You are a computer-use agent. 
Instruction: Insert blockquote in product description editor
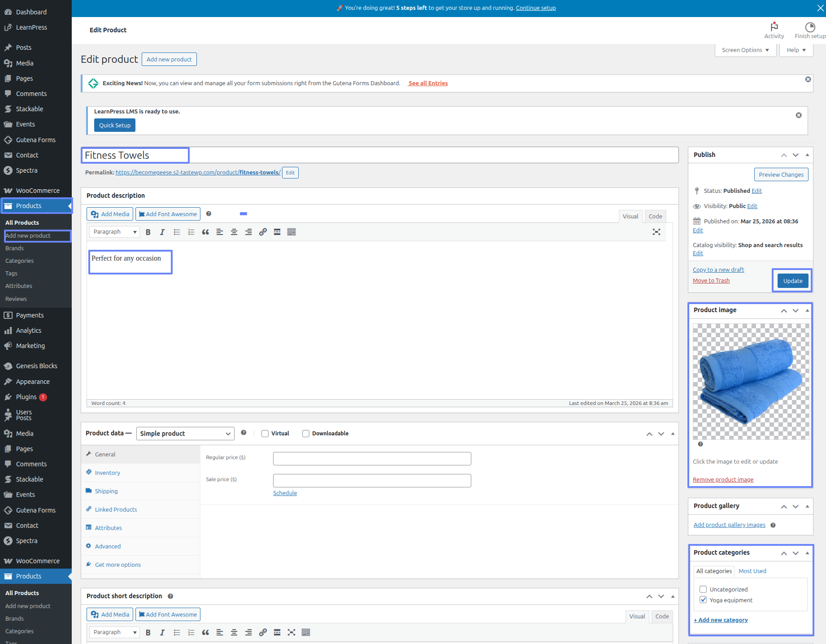click(x=205, y=232)
